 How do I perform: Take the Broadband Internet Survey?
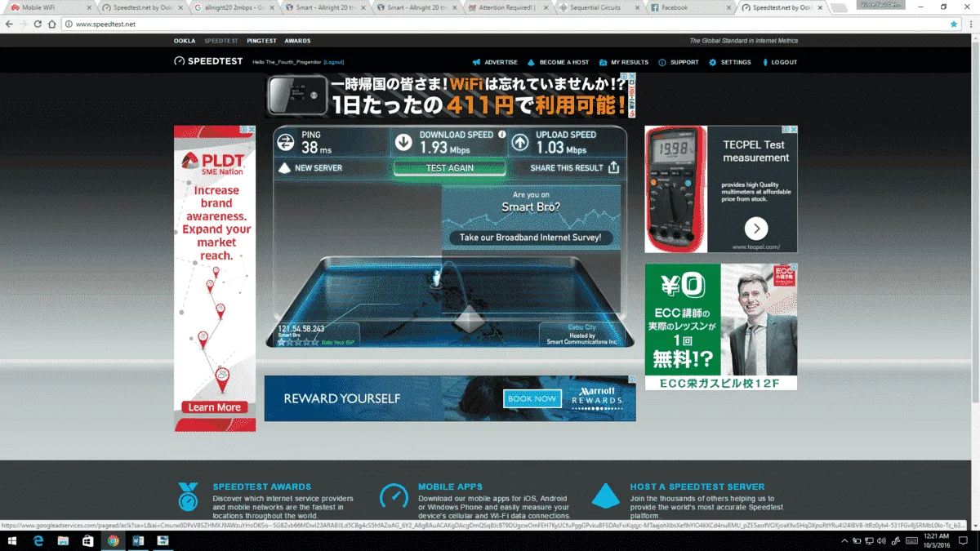530,238
